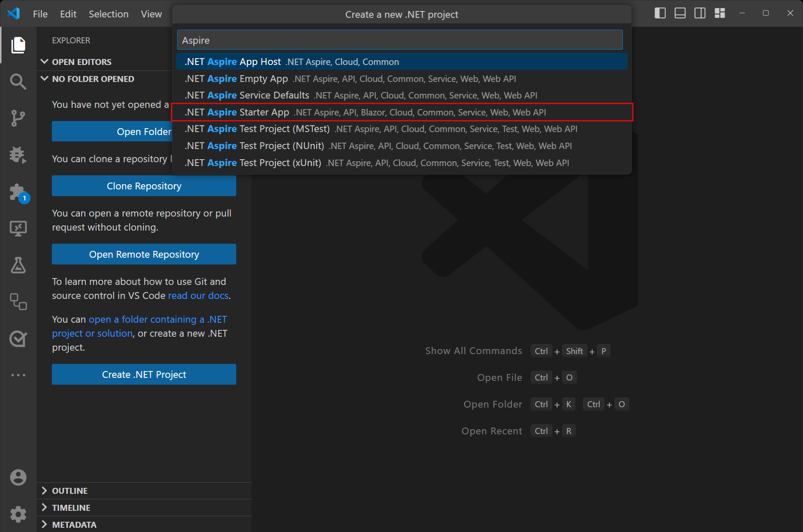Select .NET Aspire App Host template
The height and width of the screenshot is (532, 803).
pos(402,62)
